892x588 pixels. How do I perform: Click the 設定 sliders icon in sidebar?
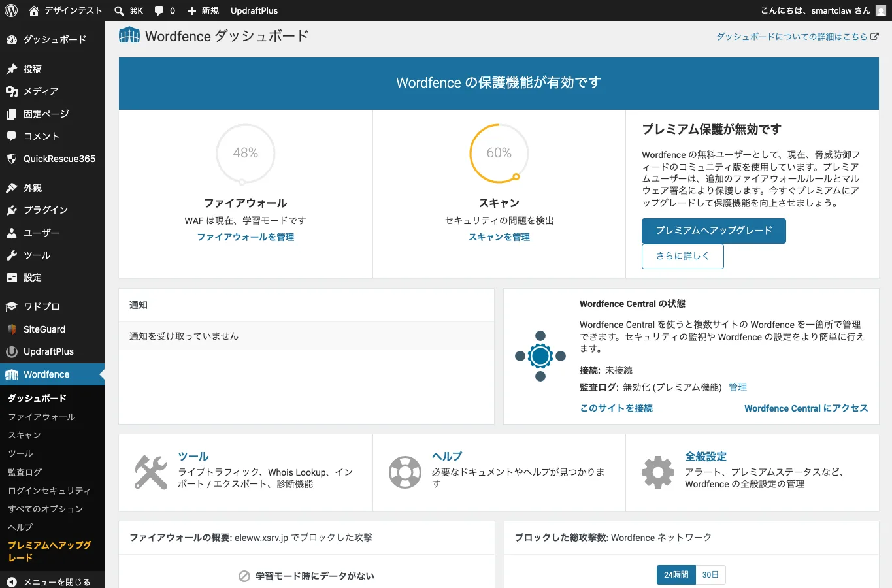pyautogui.click(x=12, y=278)
